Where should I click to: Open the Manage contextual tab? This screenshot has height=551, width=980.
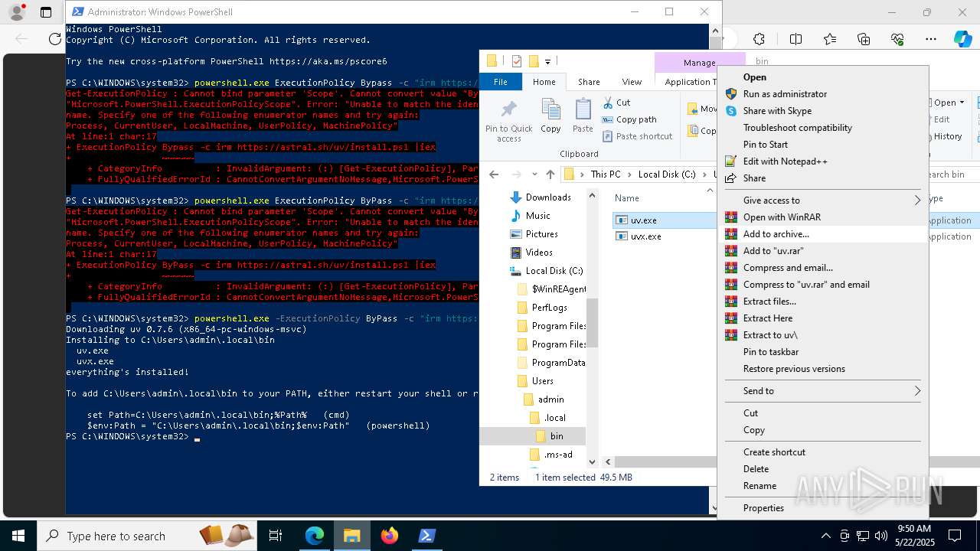pyautogui.click(x=699, y=63)
